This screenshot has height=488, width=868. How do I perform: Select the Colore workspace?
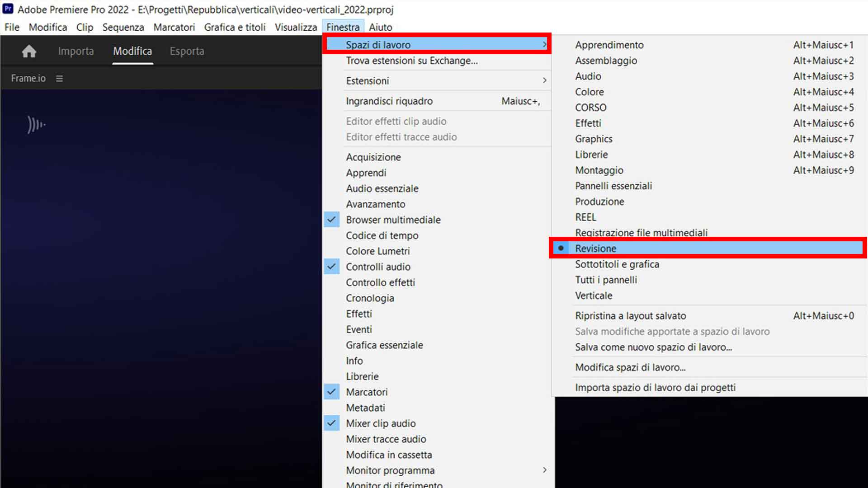pyautogui.click(x=589, y=92)
